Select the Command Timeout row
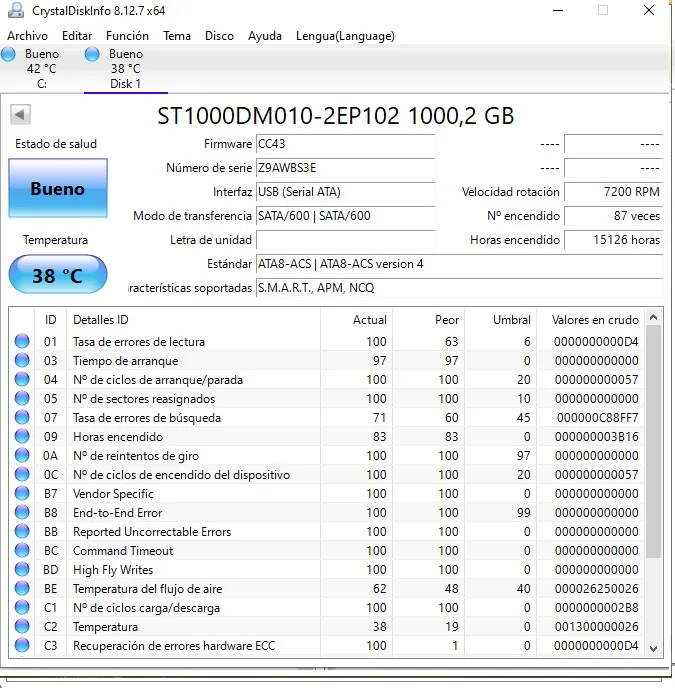675x688 pixels. coord(327,551)
